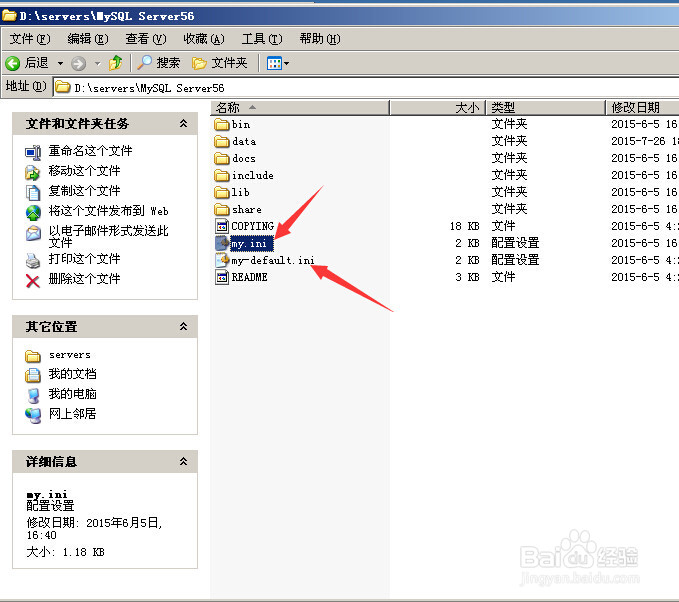This screenshot has width=679, height=602.
Task: Open Back button history dropdown arrow
Action: (61, 64)
